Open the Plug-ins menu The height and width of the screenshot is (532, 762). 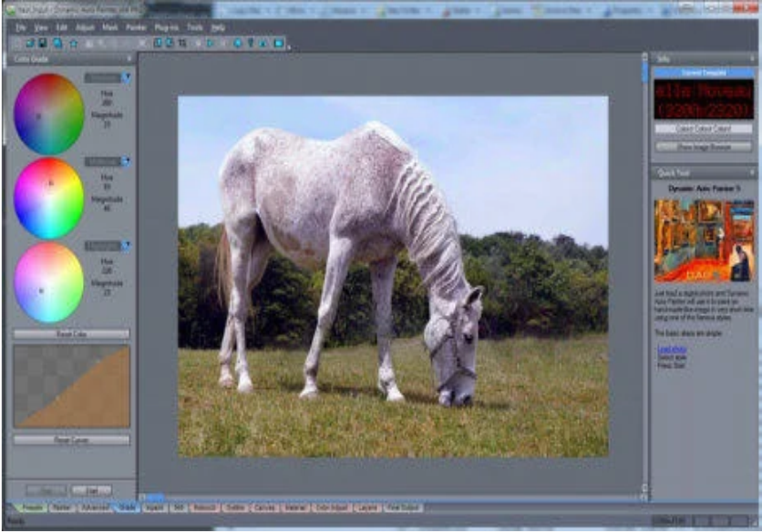click(x=167, y=27)
